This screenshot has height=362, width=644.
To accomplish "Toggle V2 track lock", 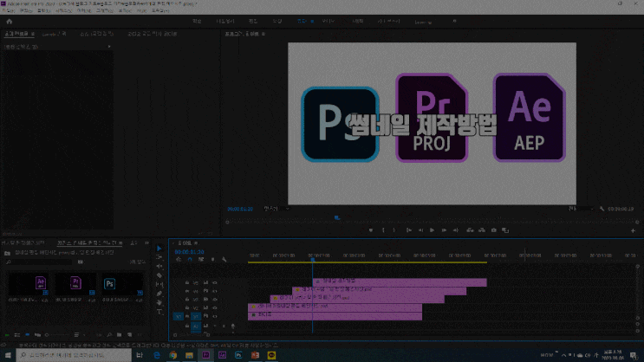I will tap(187, 307).
